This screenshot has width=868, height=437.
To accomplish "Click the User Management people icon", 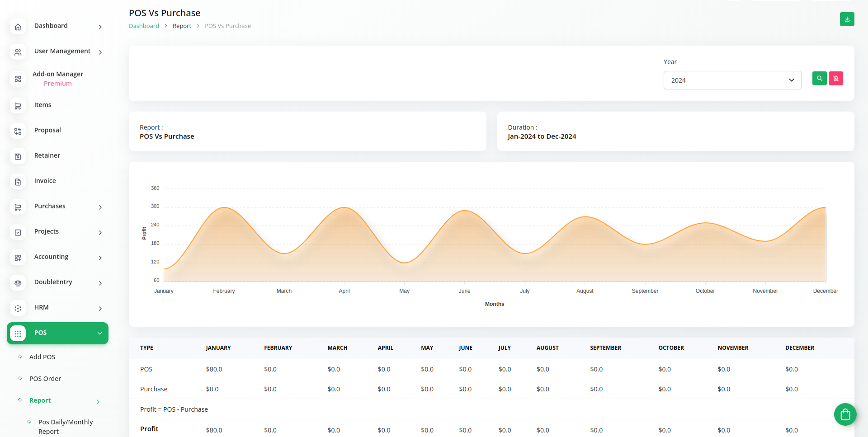I will coord(18,52).
